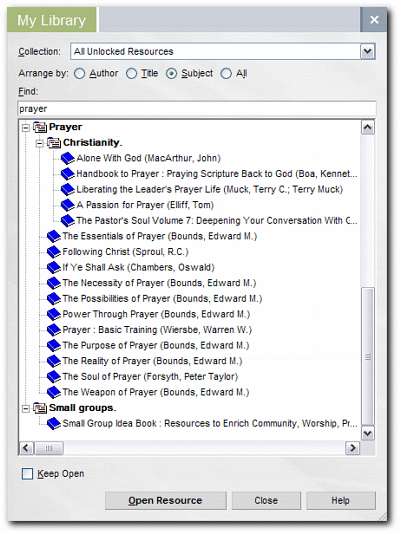This screenshot has width=400, height=534.
Task: Collapse the Christianity subtree
Action: pyautogui.click(x=40, y=143)
